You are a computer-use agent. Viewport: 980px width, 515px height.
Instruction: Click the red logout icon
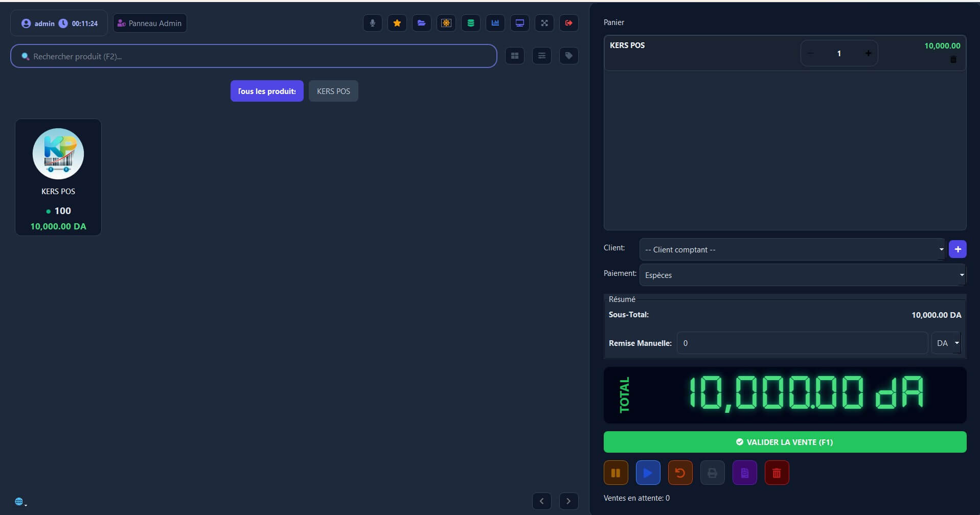(568, 23)
